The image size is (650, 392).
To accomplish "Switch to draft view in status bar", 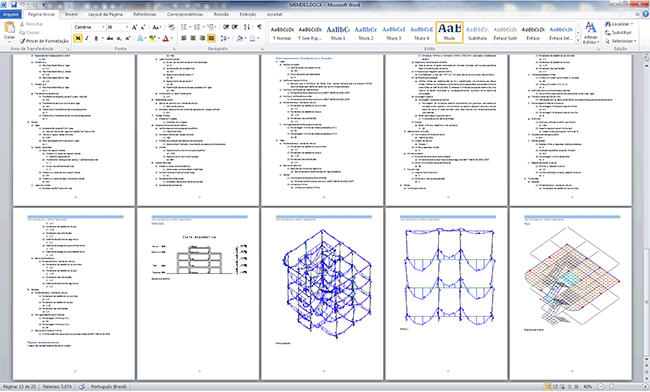I will [x=577, y=387].
